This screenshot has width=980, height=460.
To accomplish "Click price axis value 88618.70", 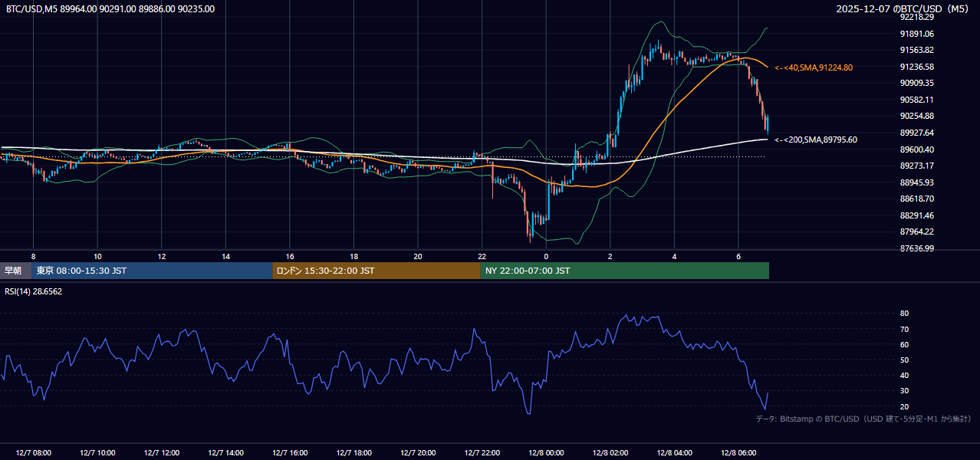I will click(x=917, y=199).
